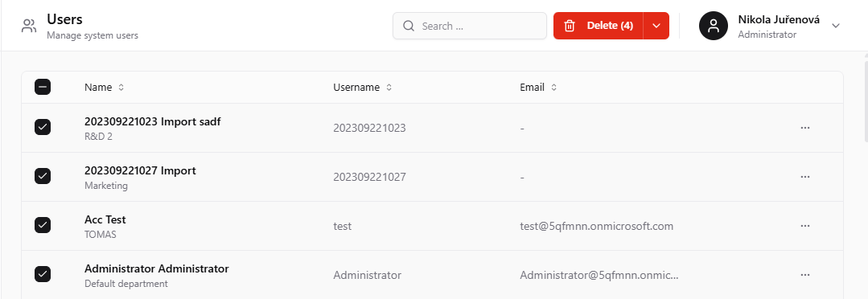Click the name Acc Test

click(105, 219)
